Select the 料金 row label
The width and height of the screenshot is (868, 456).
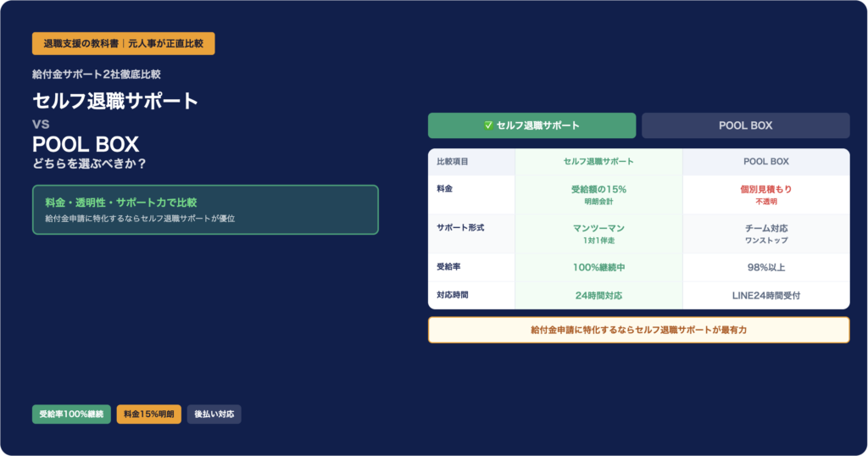tap(445, 189)
